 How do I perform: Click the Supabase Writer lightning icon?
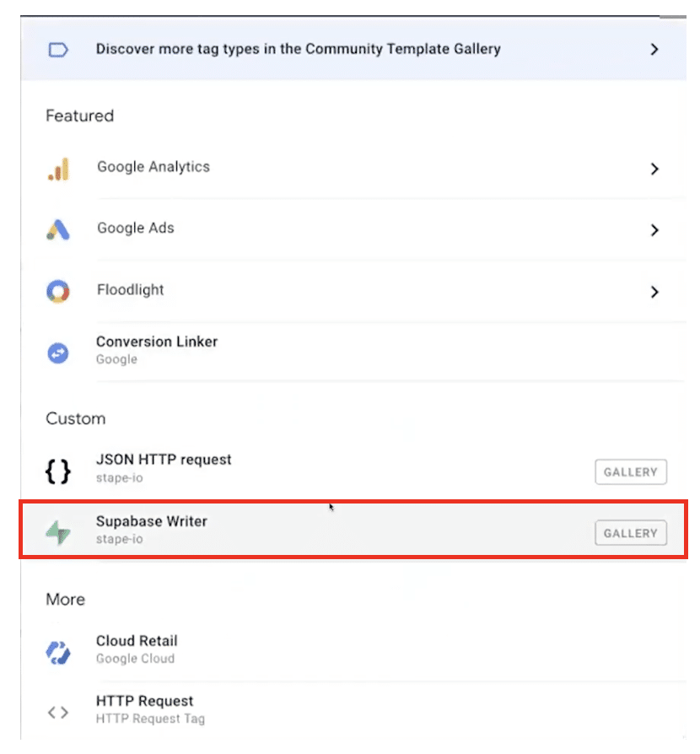58,532
